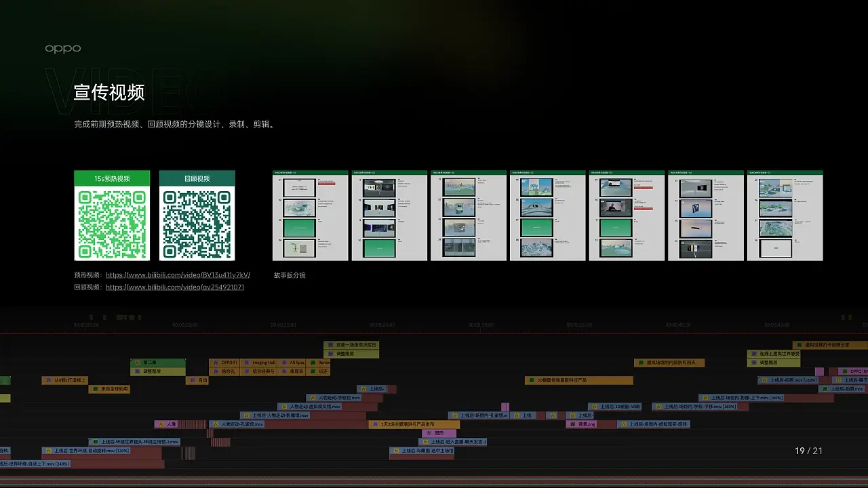868x488 pixels.
Task: Select 上线后-场馆内-孔雀馆 clip
Action: 479,415
